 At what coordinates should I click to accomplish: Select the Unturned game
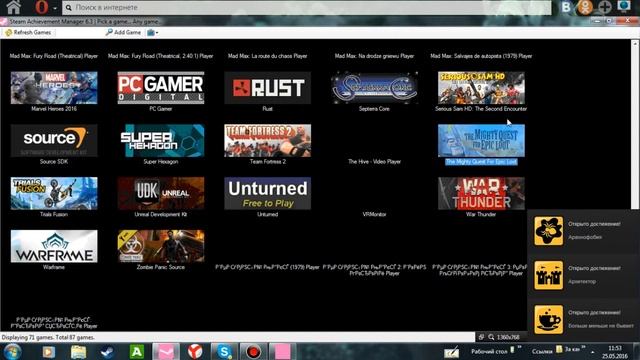point(267,197)
